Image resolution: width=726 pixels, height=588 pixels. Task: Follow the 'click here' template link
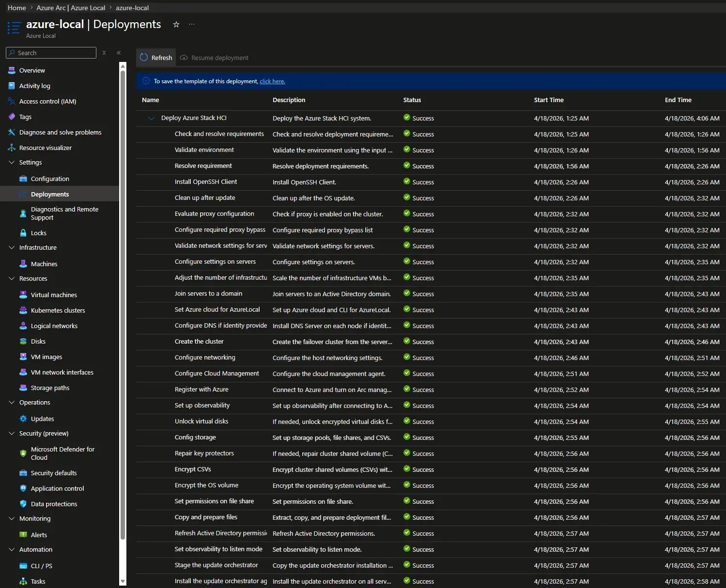(272, 81)
